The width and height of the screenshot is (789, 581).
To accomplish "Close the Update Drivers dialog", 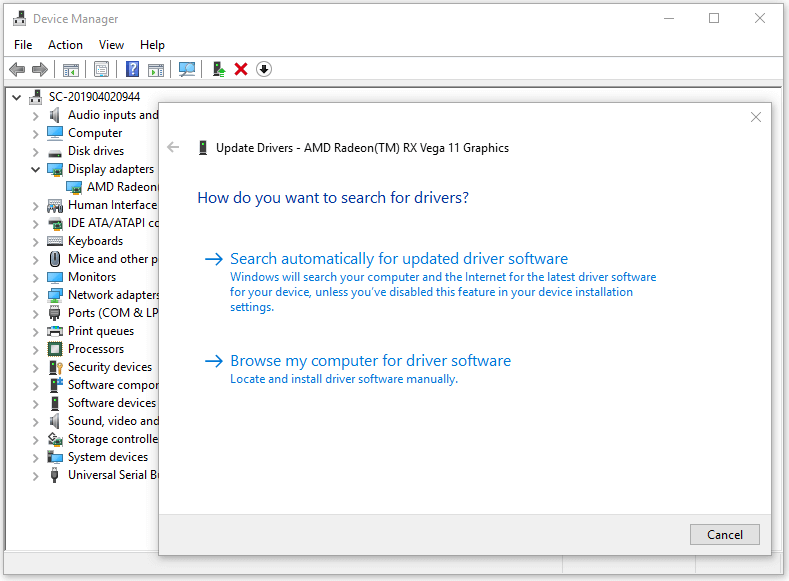I will coord(755,117).
